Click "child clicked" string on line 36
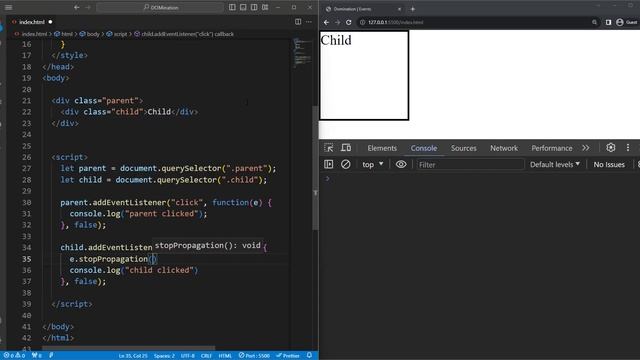The width and height of the screenshot is (640, 360). click(161, 270)
